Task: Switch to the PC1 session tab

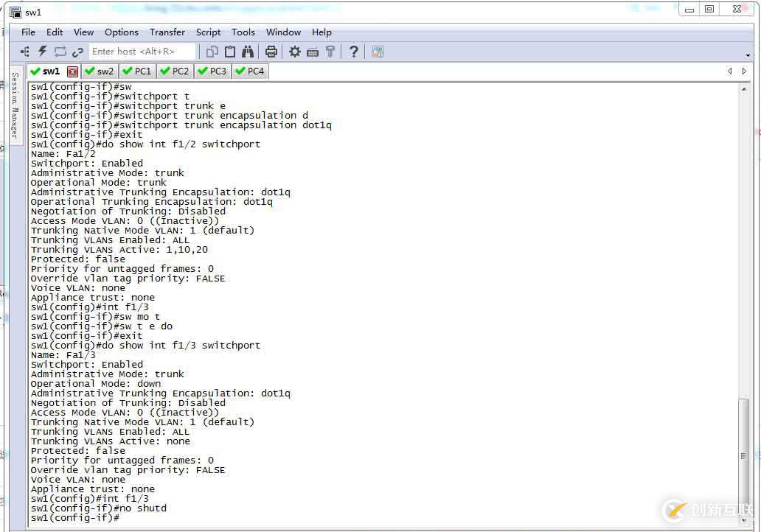Action: pos(137,71)
